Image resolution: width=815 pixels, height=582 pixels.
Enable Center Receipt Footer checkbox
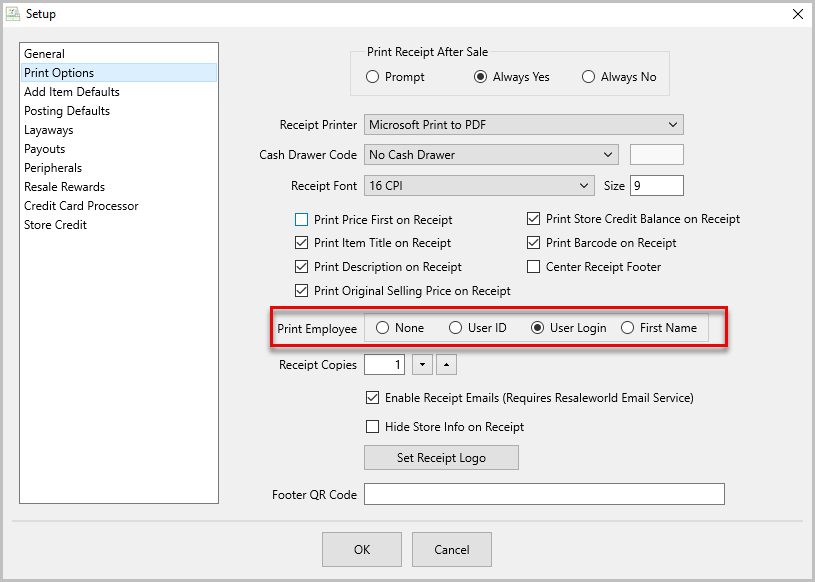tap(533, 267)
